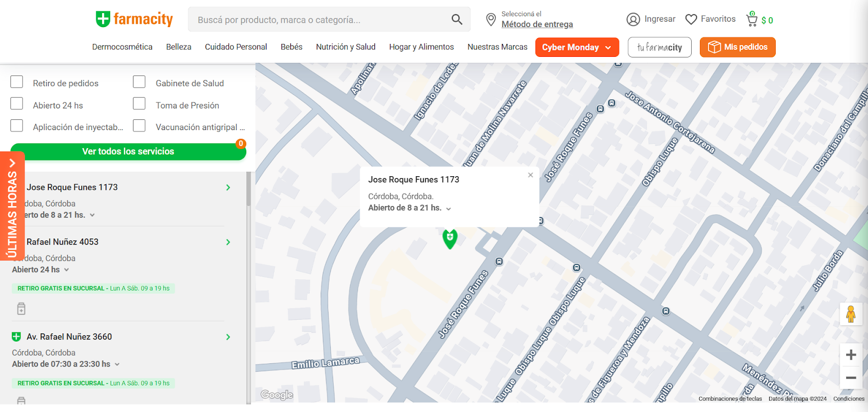This screenshot has height=412, width=868.
Task: Click the Farmacity logo
Action: click(x=134, y=19)
